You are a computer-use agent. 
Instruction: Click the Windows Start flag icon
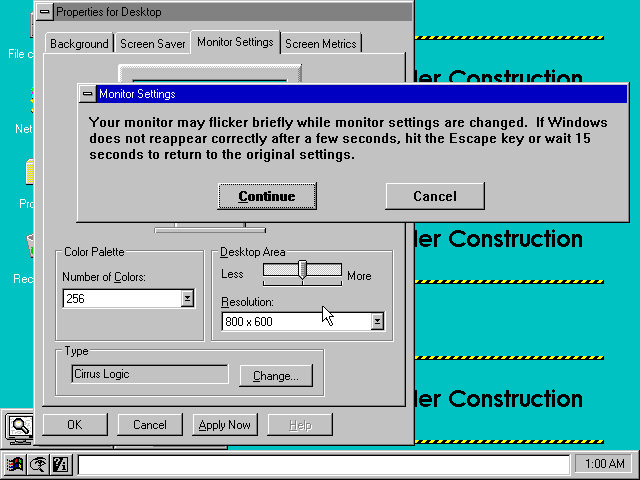pyautogui.click(x=15, y=464)
